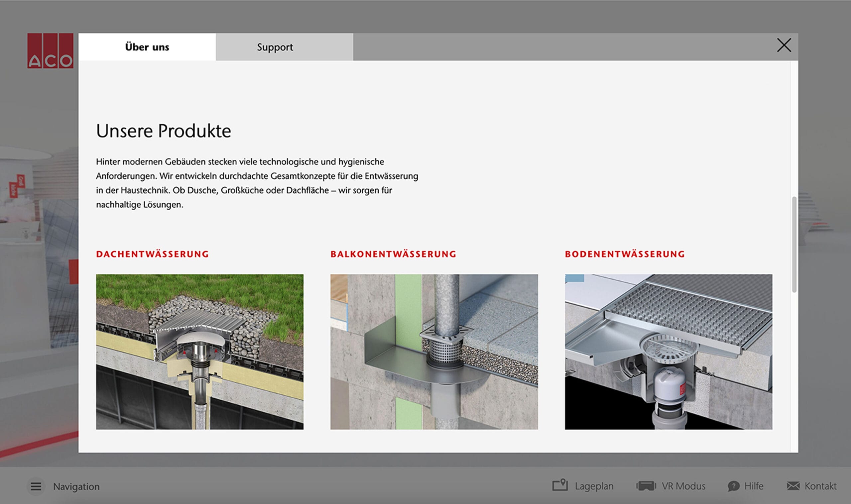Activate the VR Modus headset icon
Image resolution: width=851 pixels, height=504 pixels.
646,486
